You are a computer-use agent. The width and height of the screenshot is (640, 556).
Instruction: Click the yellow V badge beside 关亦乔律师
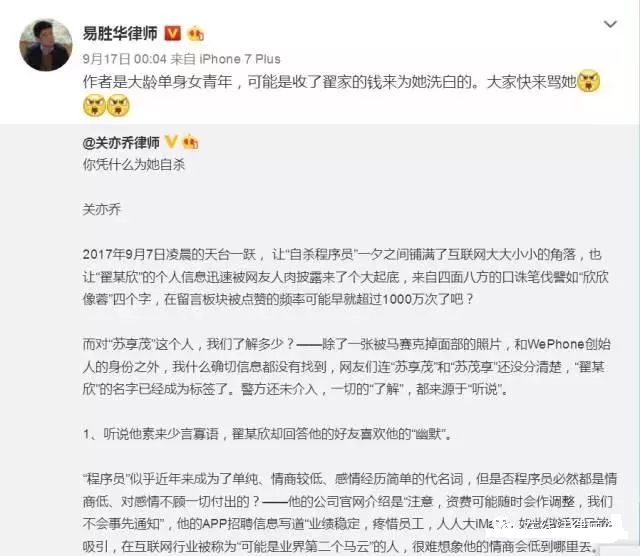171,142
